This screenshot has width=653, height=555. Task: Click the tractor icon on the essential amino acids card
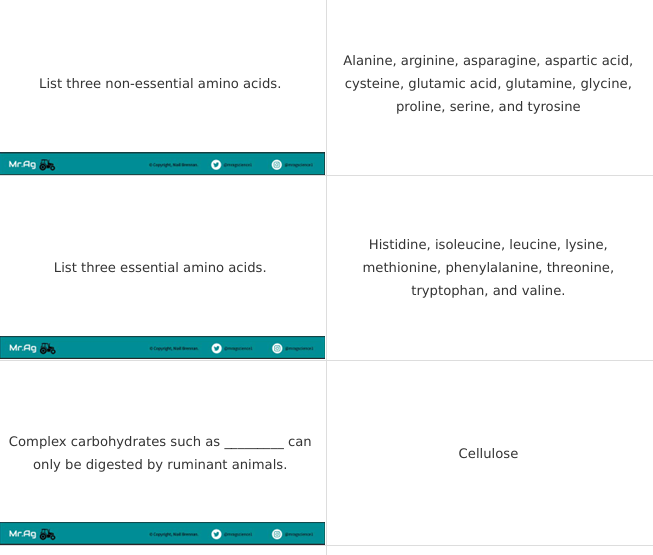[x=47, y=348]
